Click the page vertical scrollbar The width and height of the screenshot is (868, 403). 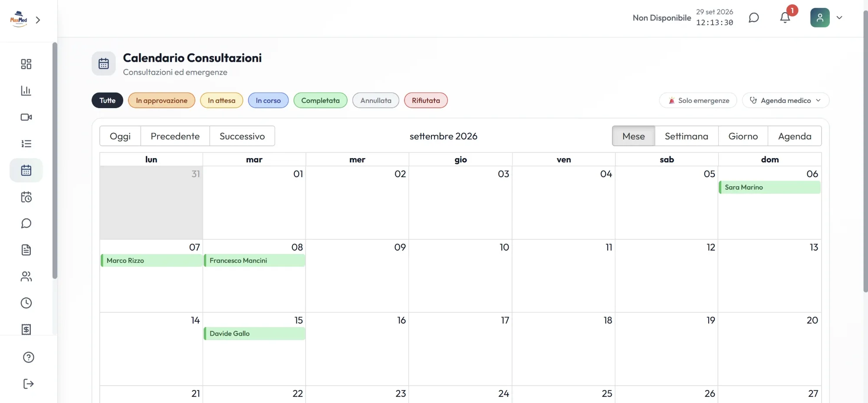pyautogui.click(x=865, y=152)
